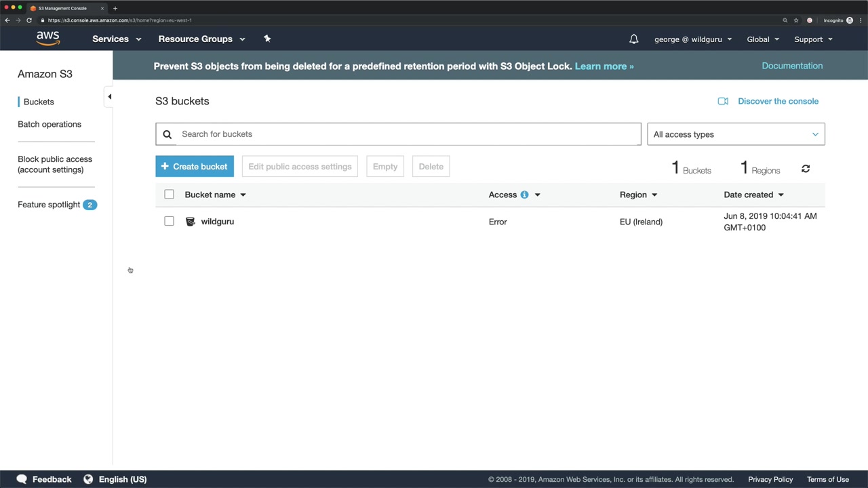Click the 1 Buckets count

click(691, 168)
